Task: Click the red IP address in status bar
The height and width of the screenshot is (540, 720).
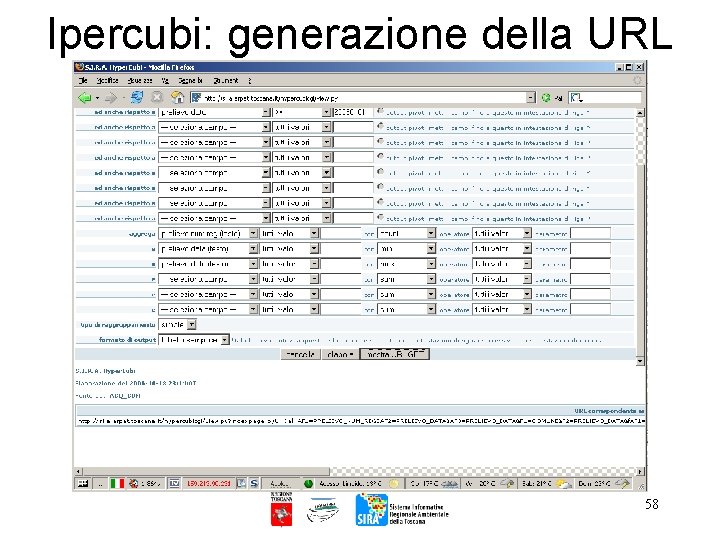Action: click(x=208, y=483)
